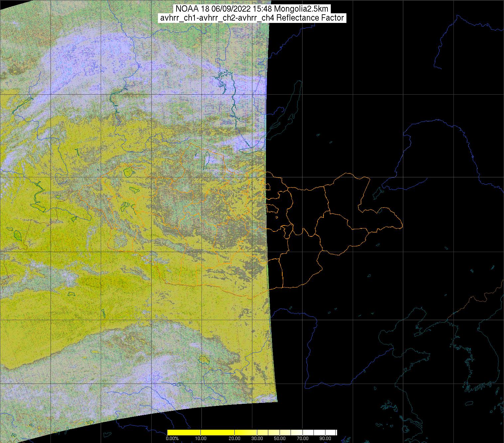Click the 20.00 colorbar tick label
Screen dimensions: 504x443
(x=235, y=438)
